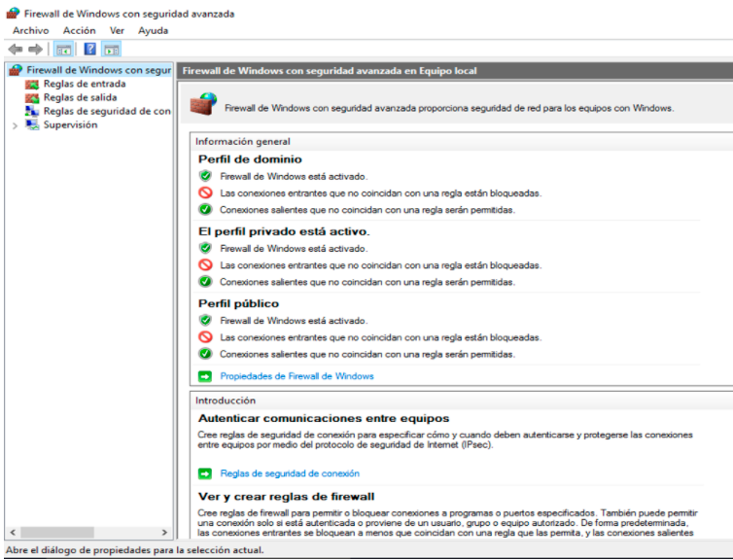Toggle the console tree pane toolbar icon

pos(63,49)
